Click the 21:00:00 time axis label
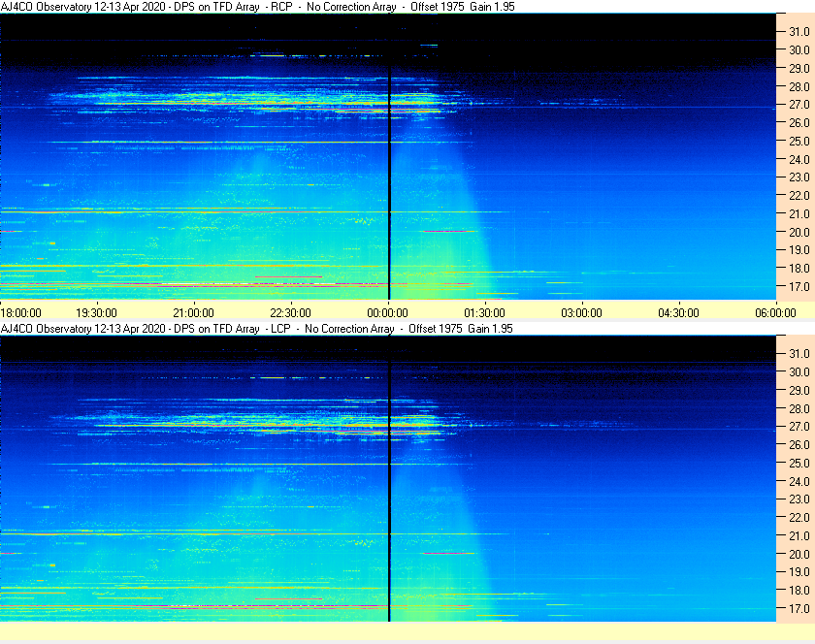This screenshot has height=644, width=815. point(193,313)
